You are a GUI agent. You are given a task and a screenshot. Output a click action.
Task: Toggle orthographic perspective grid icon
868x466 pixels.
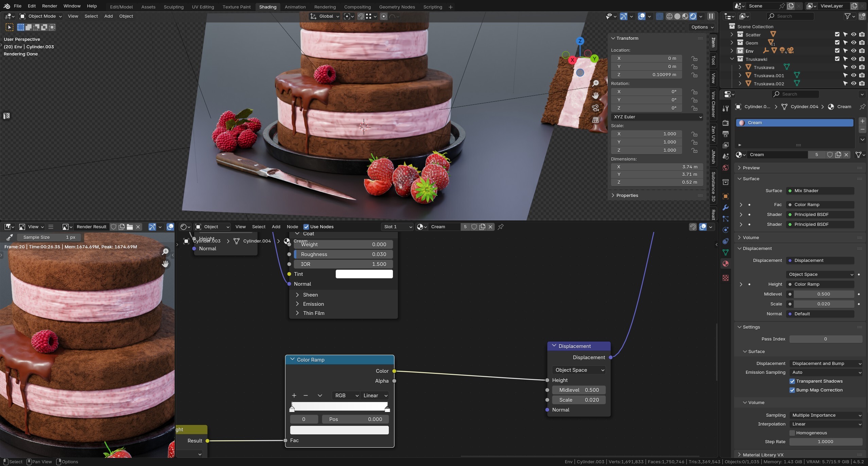[595, 120]
